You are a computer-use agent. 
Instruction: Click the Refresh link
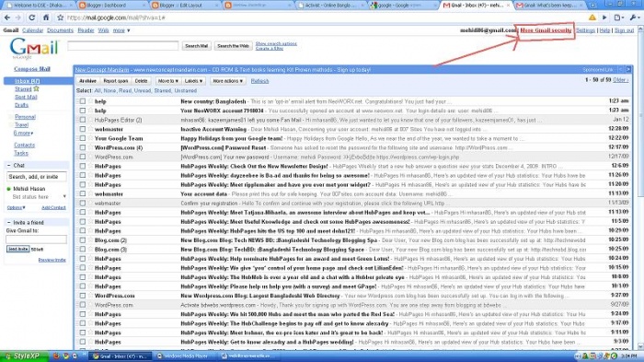259,81
